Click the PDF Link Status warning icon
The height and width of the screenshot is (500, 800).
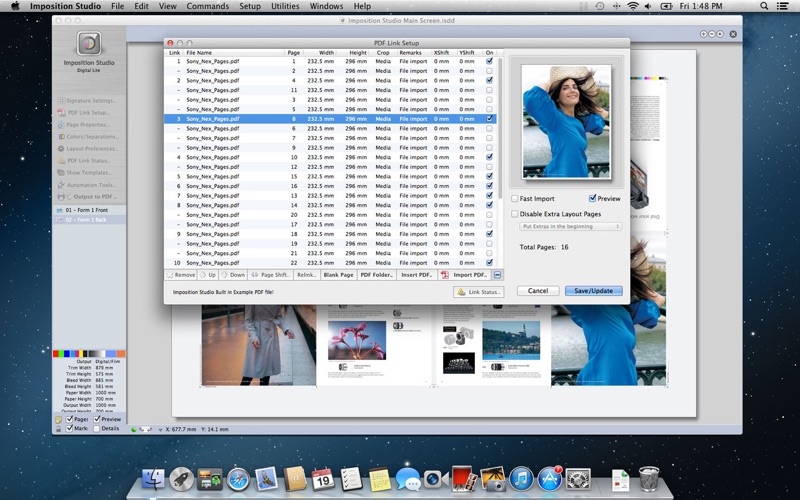pyautogui.click(x=60, y=160)
